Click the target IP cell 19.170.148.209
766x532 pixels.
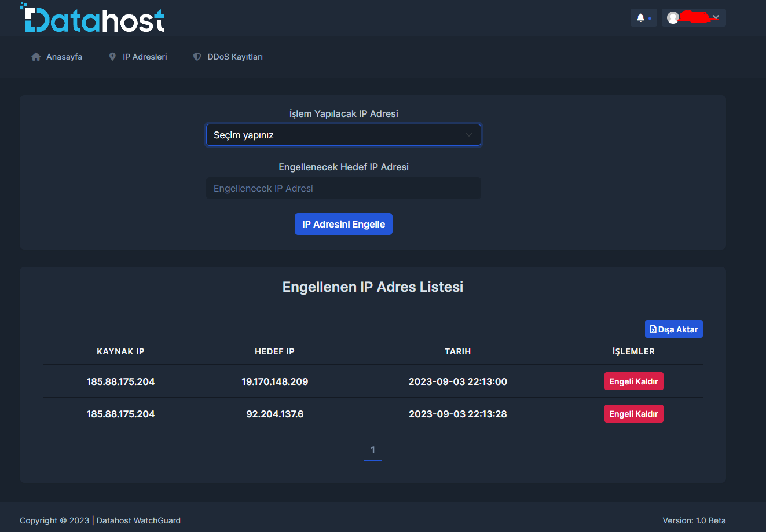[x=274, y=381]
